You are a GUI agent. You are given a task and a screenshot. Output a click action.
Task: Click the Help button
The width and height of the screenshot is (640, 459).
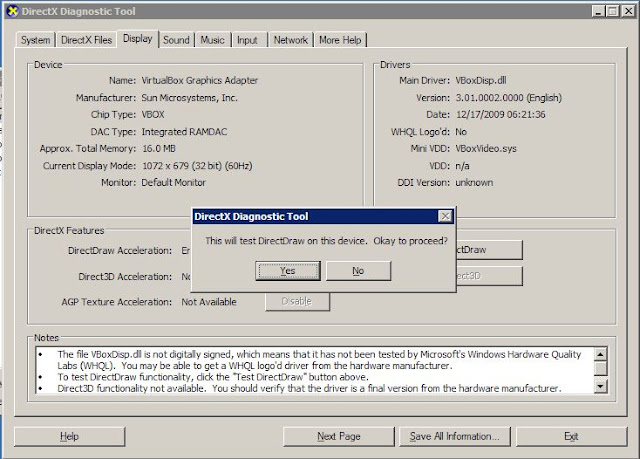pos(69,437)
